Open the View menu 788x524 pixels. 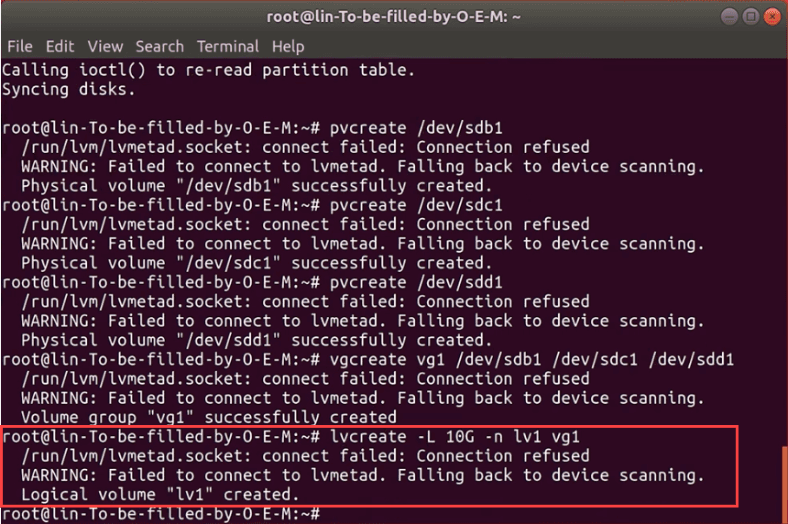pyautogui.click(x=105, y=46)
